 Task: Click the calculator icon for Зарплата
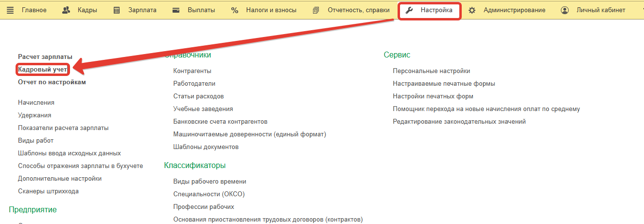pyautogui.click(x=117, y=10)
